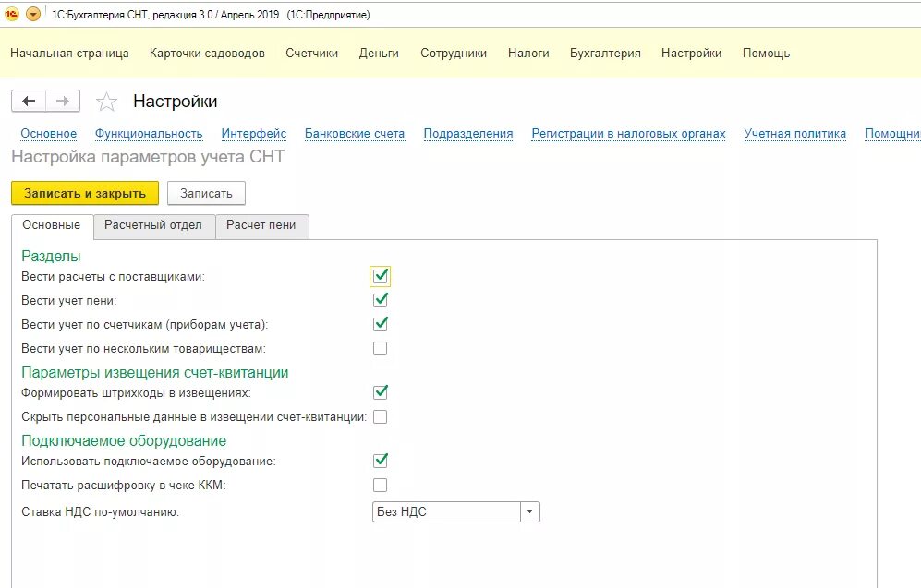Image resolution: width=921 pixels, height=588 pixels.
Task: Click the 1C application logo icon
Action: point(12,14)
